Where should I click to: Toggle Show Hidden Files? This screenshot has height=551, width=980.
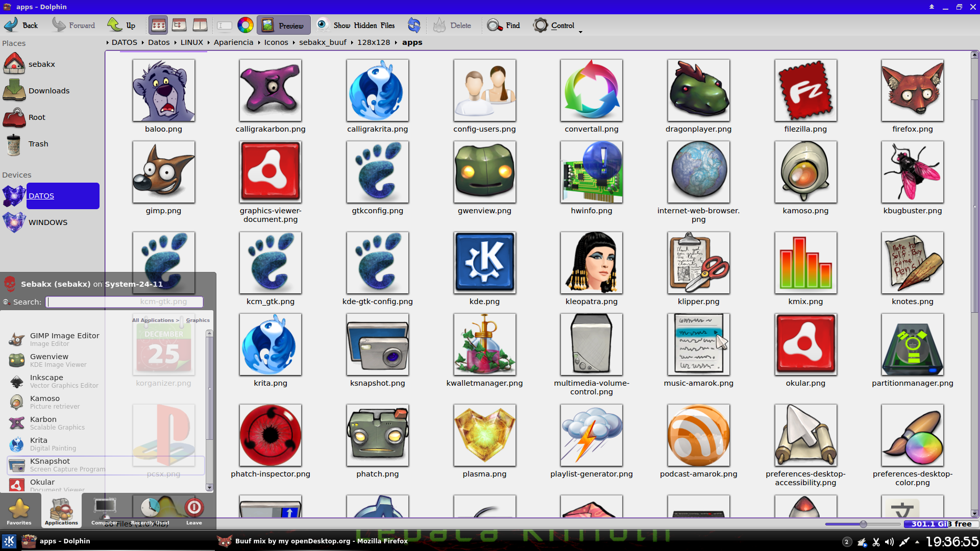point(356,25)
